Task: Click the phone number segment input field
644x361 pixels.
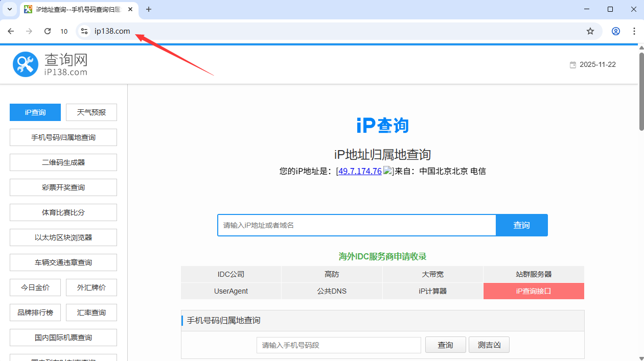Action: (338, 345)
